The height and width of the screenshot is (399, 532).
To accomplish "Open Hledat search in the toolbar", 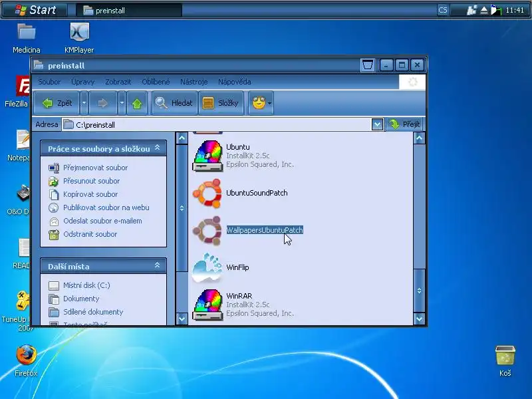I will (174, 103).
